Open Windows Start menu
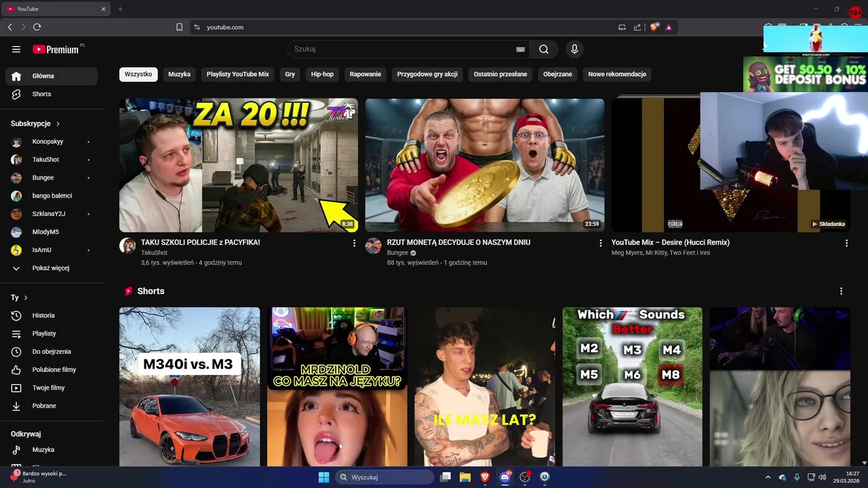868x488 pixels. coord(323,477)
